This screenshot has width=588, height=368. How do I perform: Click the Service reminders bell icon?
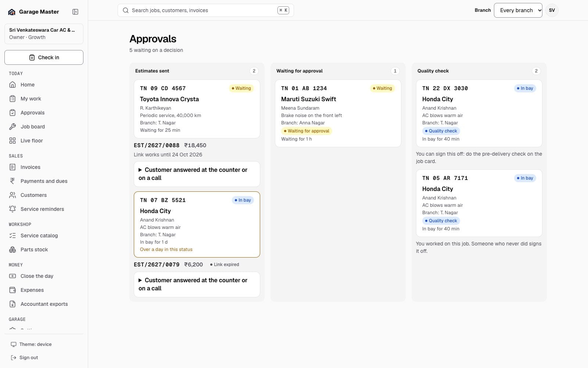point(12,209)
